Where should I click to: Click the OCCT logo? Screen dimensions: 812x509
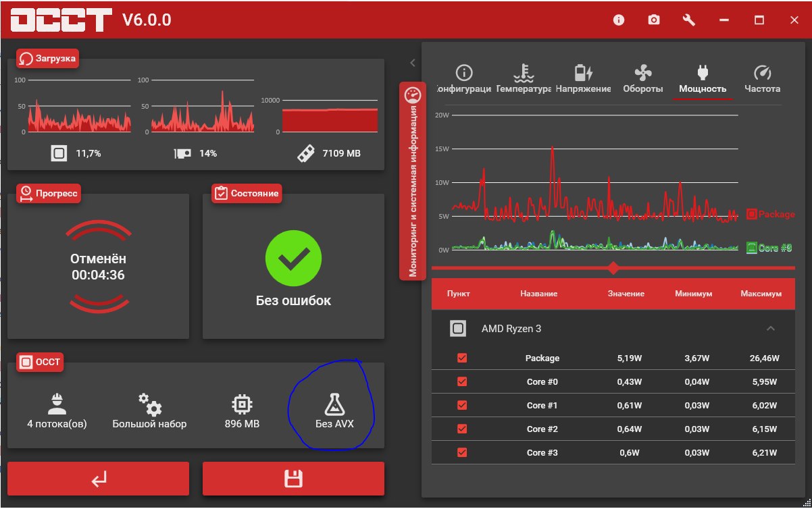tap(60, 20)
